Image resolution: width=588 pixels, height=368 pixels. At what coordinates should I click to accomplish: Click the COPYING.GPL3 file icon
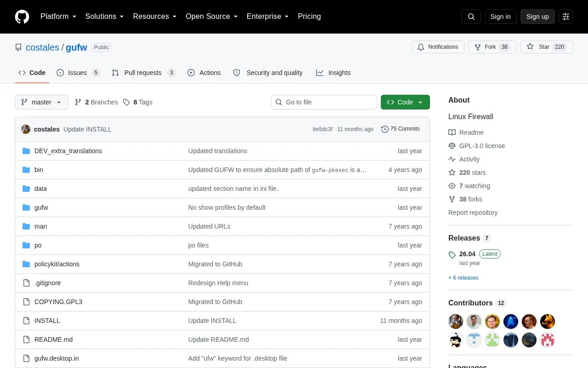[26, 302]
